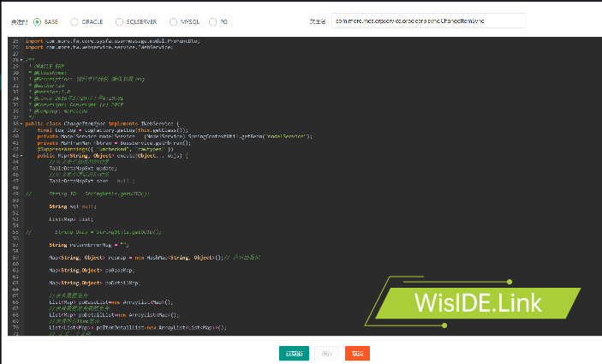Click the class name input field

pos(428,21)
